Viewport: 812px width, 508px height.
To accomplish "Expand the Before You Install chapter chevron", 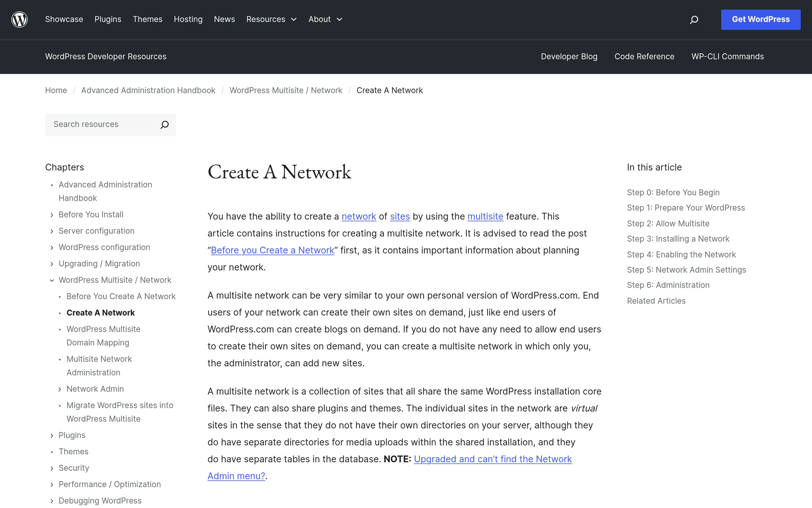I will 52,215.
